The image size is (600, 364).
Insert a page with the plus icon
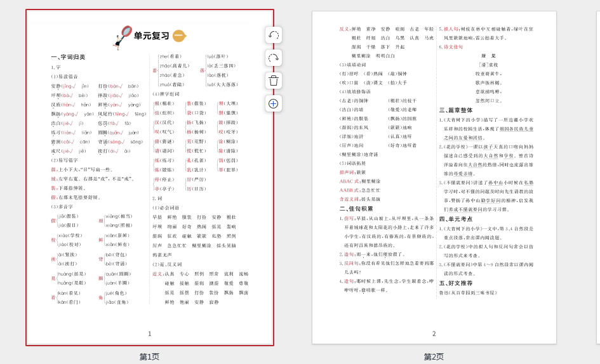(x=274, y=103)
